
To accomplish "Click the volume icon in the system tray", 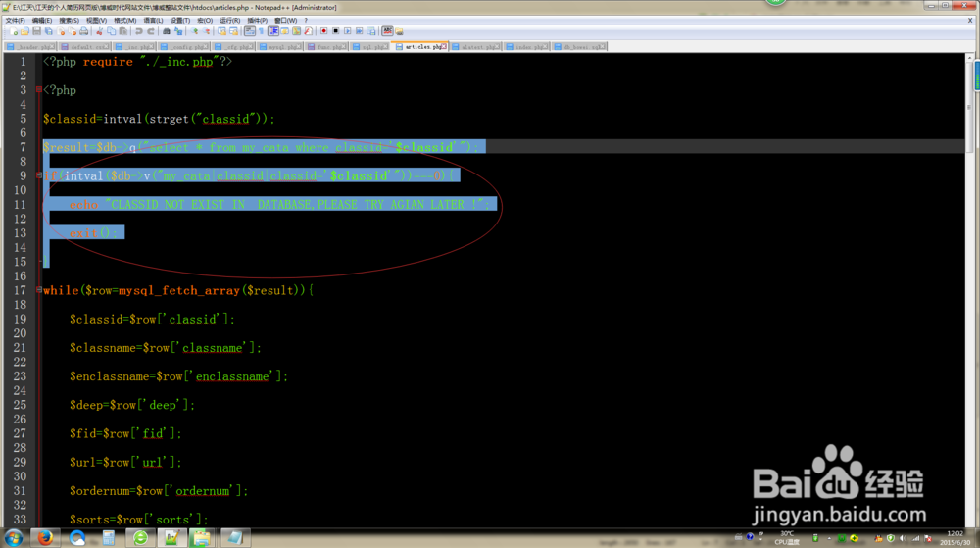I will [903, 538].
